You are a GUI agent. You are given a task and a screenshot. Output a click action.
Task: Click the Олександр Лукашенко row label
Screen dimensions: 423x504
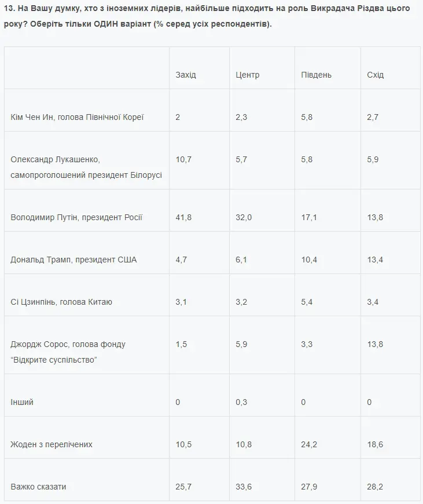pyautogui.click(x=86, y=167)
